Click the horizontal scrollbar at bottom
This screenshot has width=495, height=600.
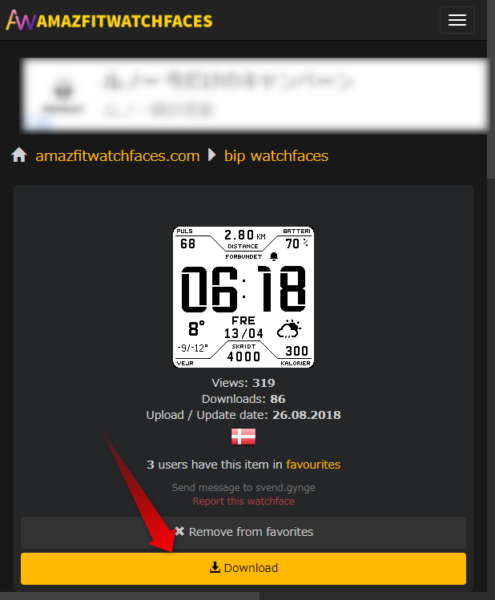130,596
